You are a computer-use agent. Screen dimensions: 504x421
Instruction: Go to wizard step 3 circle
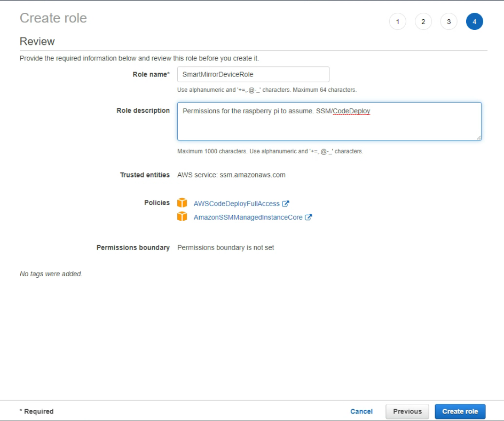point(448,21)
